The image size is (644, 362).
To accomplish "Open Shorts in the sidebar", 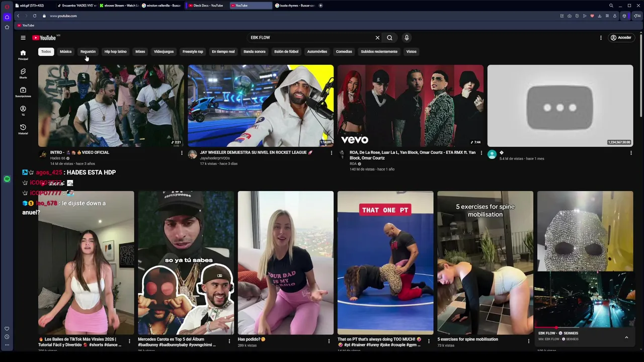I will click(23, 73).
